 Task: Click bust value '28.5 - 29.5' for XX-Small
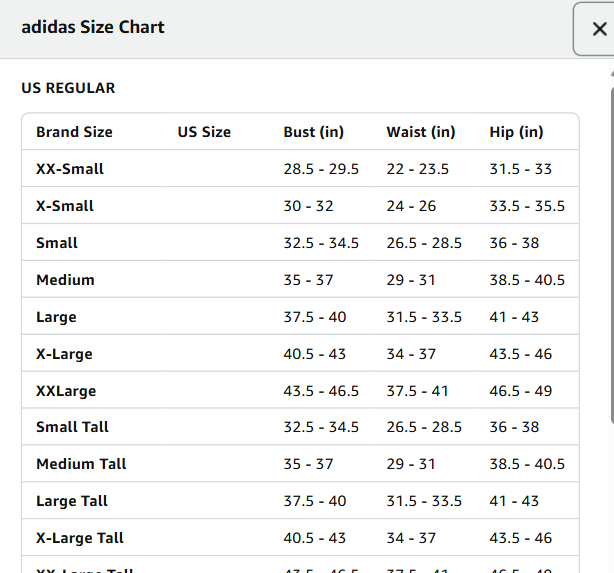321,169
